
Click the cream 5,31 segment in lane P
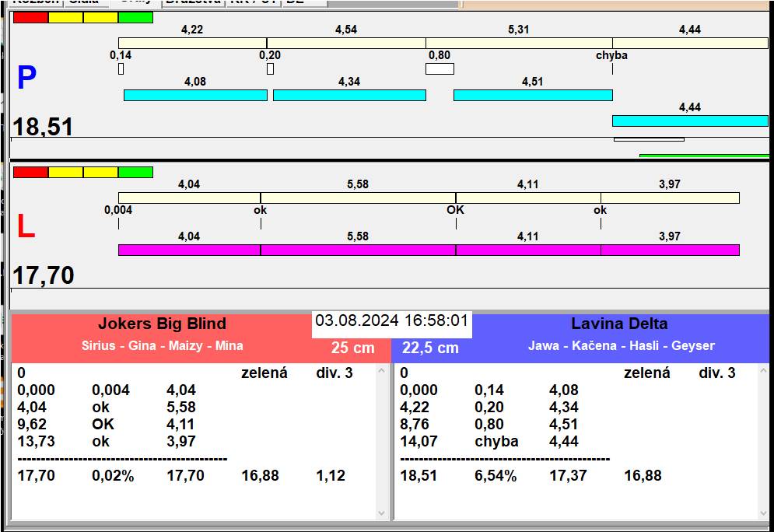519,43
